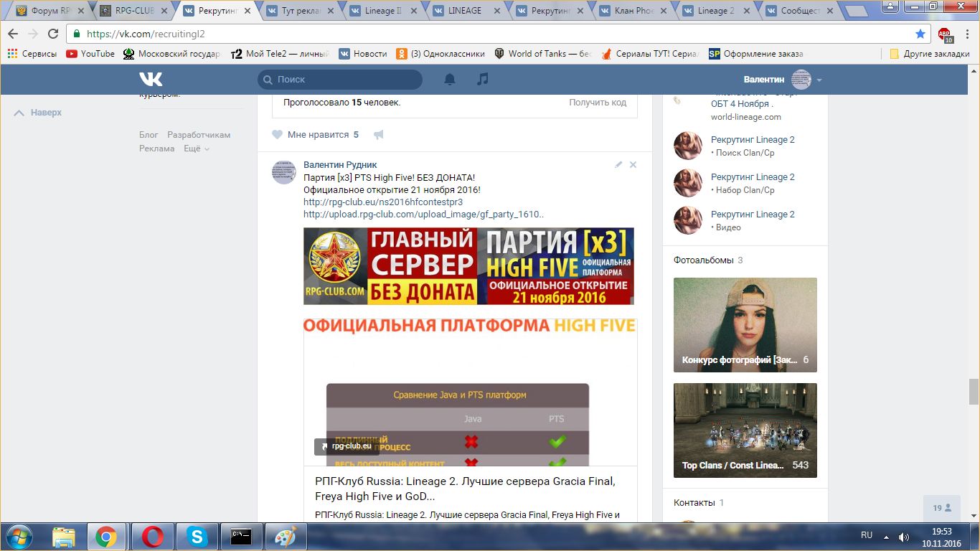This screenshot has height=551, width=980.
Task: Open Валентин Рудник's profile name link
Action: pos(340,165)
